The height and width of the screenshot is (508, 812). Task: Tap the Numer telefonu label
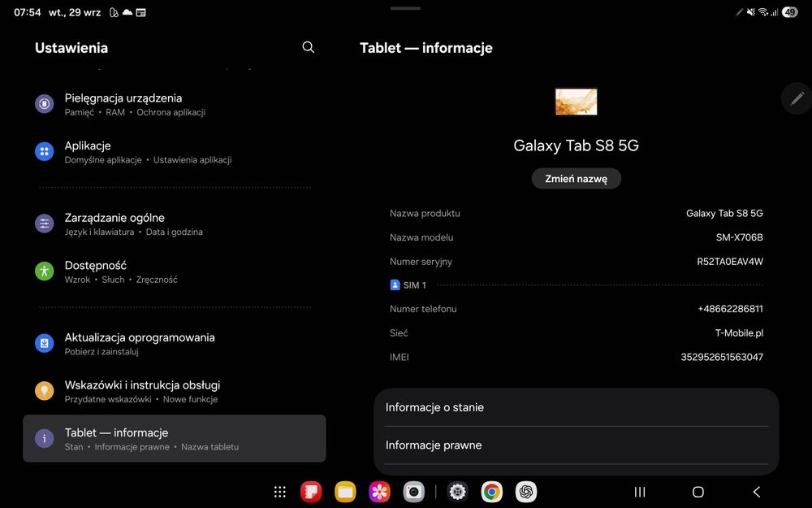pos(423,309)
